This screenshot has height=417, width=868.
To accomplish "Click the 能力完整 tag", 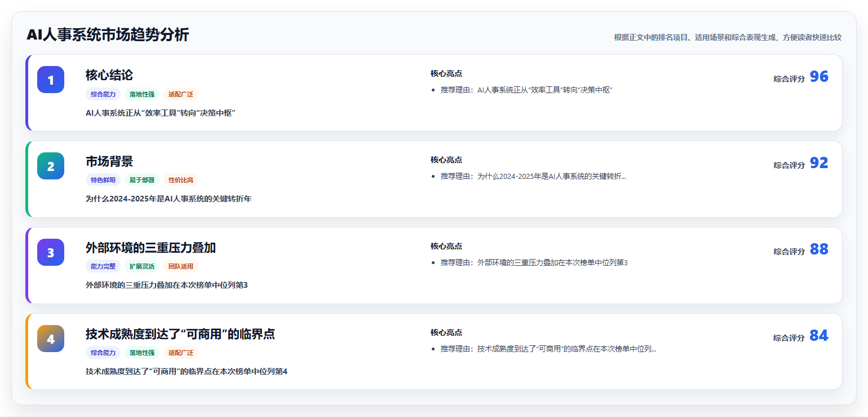I will 103,266.
